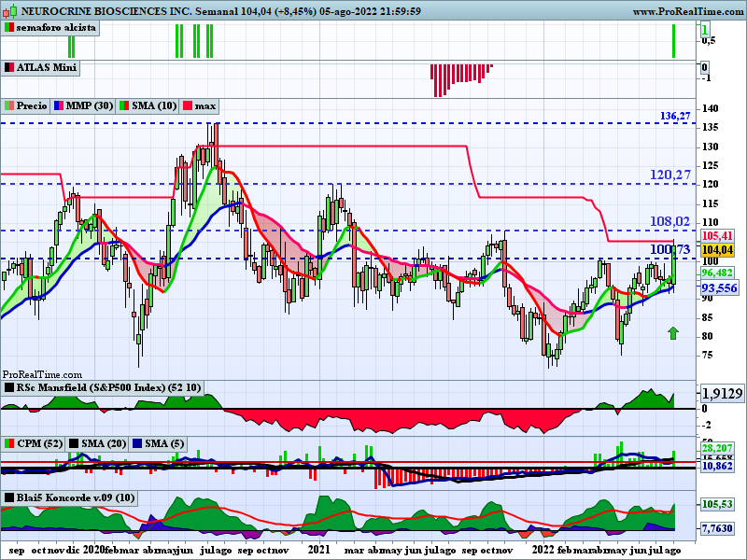Viewport: 747px width, 560px height.
Task: Click the max indicator red swatch
Action: click(188, 105)
